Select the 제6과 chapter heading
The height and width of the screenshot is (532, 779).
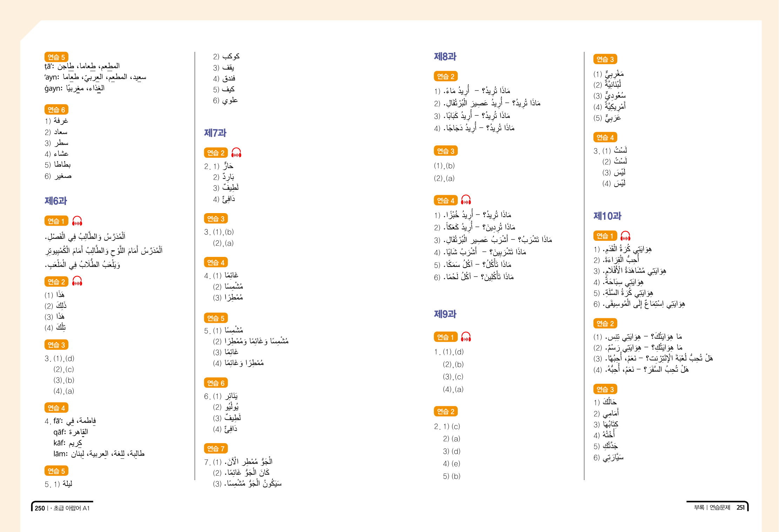56,201
